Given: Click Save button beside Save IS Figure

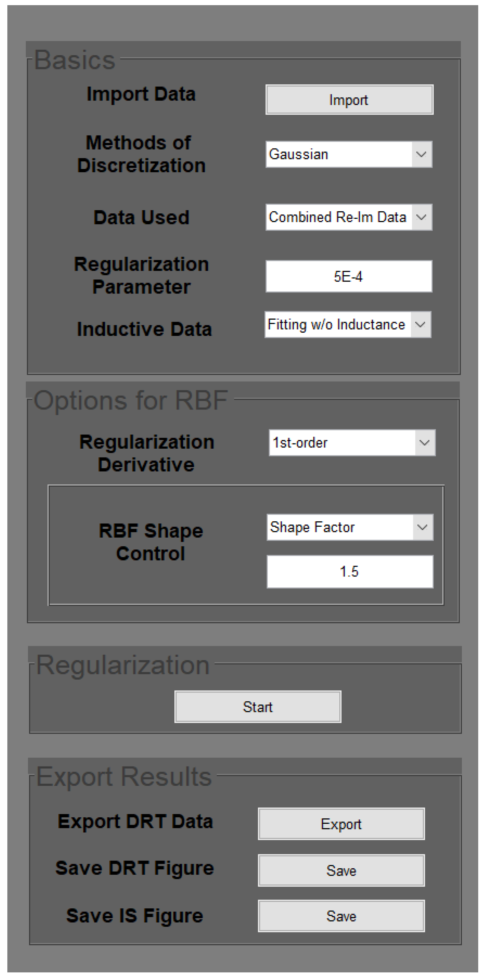Looking at the screenshot, I should tap(341, 916).
